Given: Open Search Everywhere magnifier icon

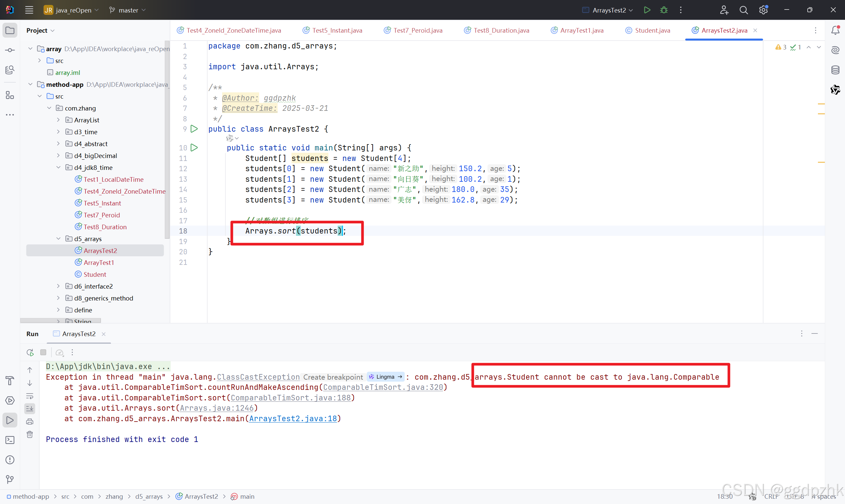Looking at the screenshot, I should 743,10.
